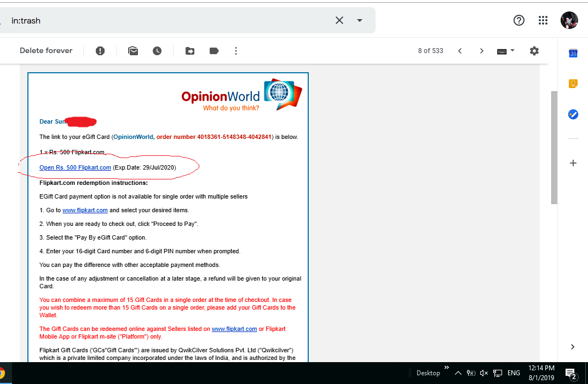Show hidden system tray icons
The image size is (588, 384).
(458, 373)
